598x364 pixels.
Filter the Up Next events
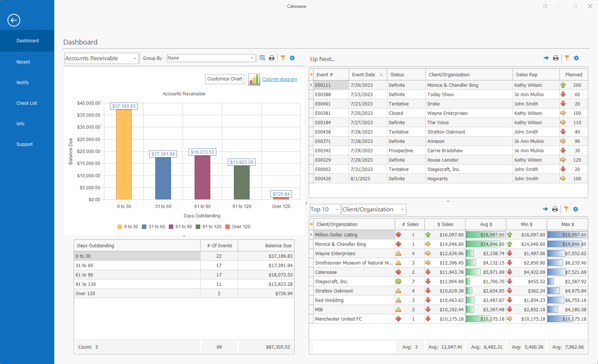(567, 58)
